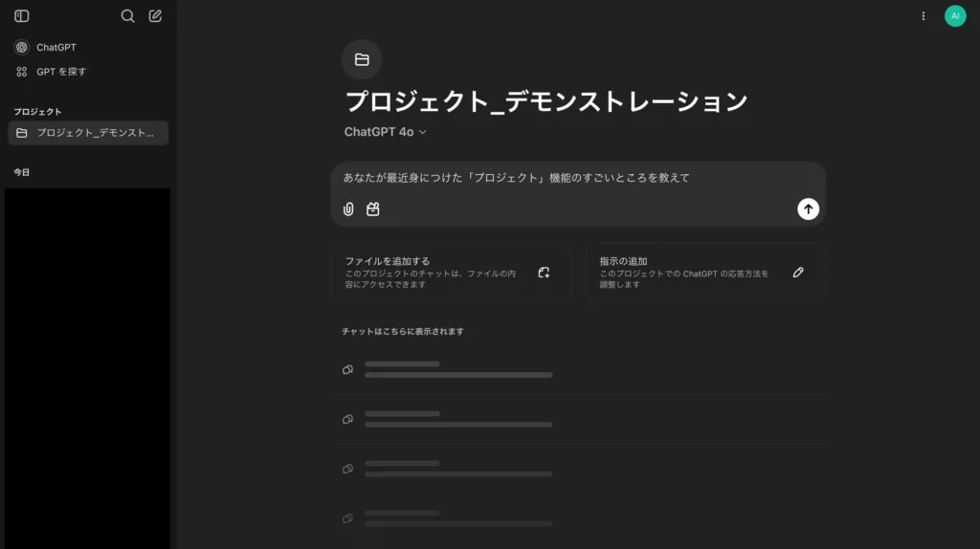Click the ChatGPT logo icon in sidebar
This screenshot has width=980, height=549.
[22, 47]
